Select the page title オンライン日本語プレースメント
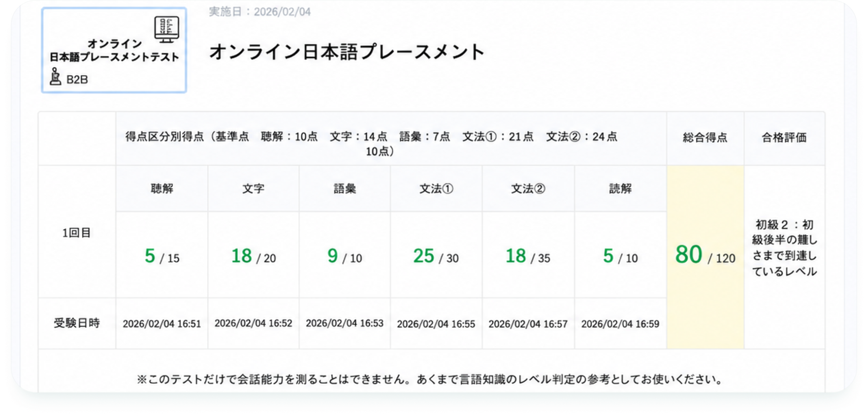The width and height of the screenshot is (868, 418). (x=347, y=52)
